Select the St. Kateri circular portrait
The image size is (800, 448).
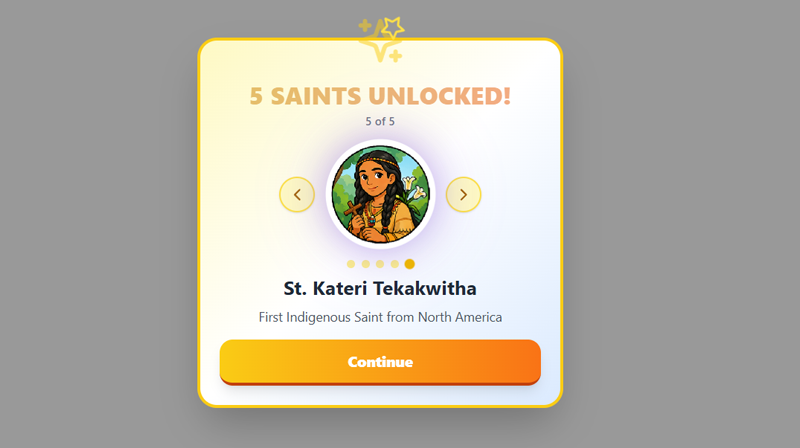click(381, 194)
